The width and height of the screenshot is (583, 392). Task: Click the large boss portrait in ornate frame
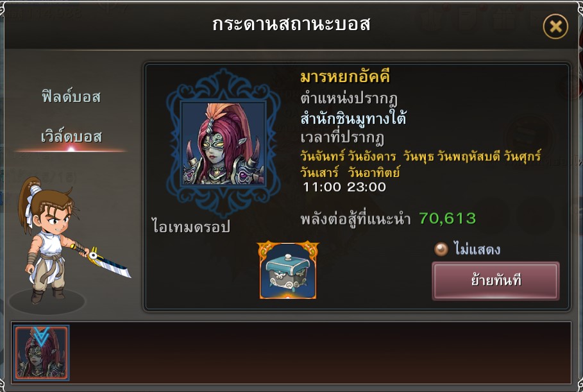223,143
